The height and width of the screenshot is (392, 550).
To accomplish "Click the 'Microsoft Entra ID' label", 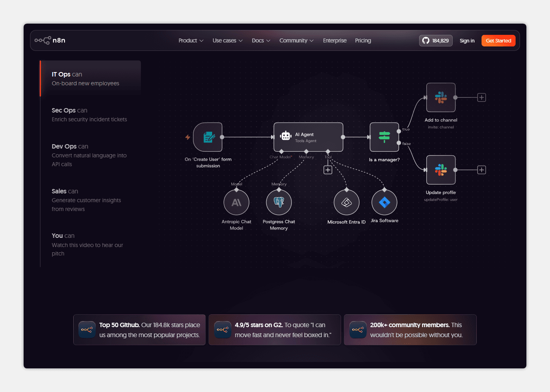I will coord(347,222).
